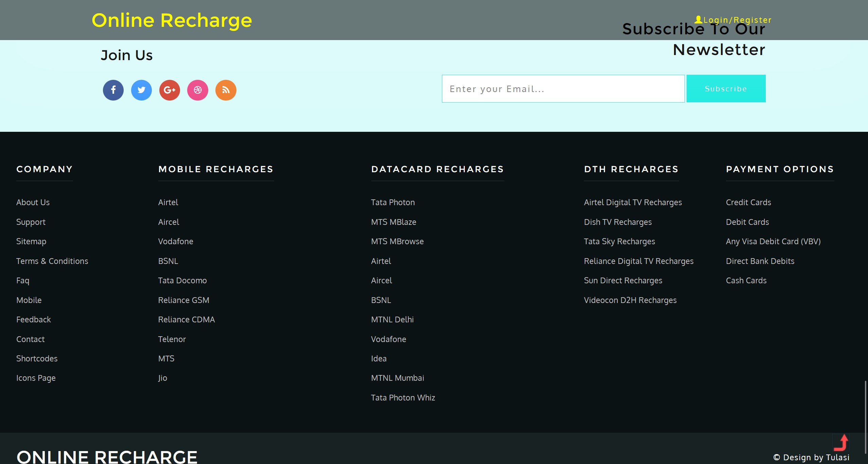Image resolution: width=868 pixels, height=464 pixels.
Task: Go to Terms & Conditions page
Action: click(x=52, y=261)
